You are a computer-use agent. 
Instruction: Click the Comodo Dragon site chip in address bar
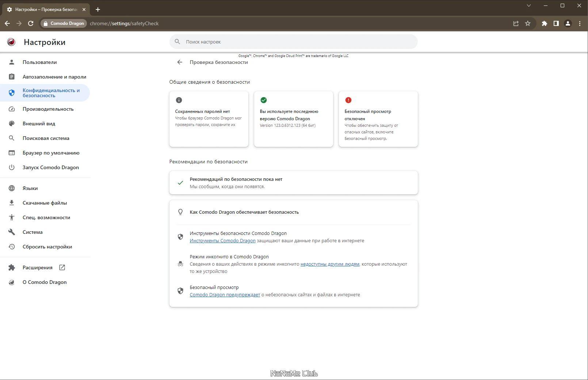(x=64, y=23)
